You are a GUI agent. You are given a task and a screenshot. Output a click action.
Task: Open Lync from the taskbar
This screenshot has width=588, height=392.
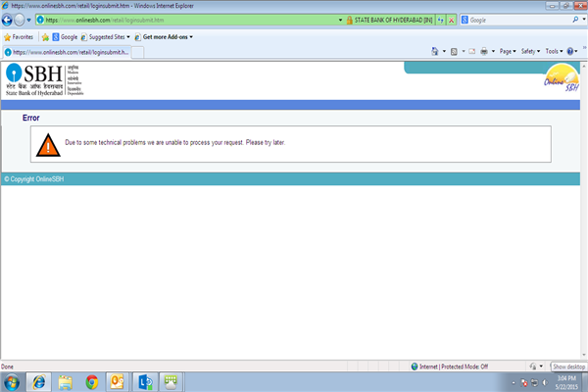(x=145, y=382)
